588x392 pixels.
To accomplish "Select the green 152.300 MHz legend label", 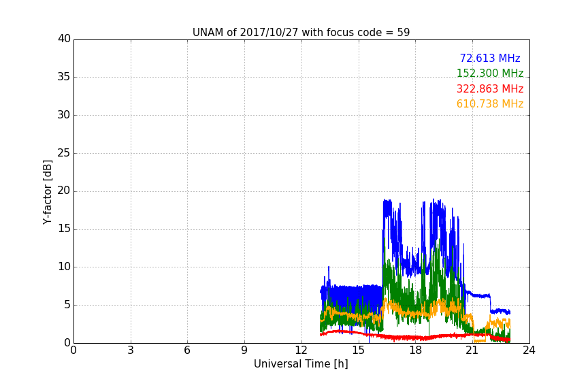I will coord(490,73).
